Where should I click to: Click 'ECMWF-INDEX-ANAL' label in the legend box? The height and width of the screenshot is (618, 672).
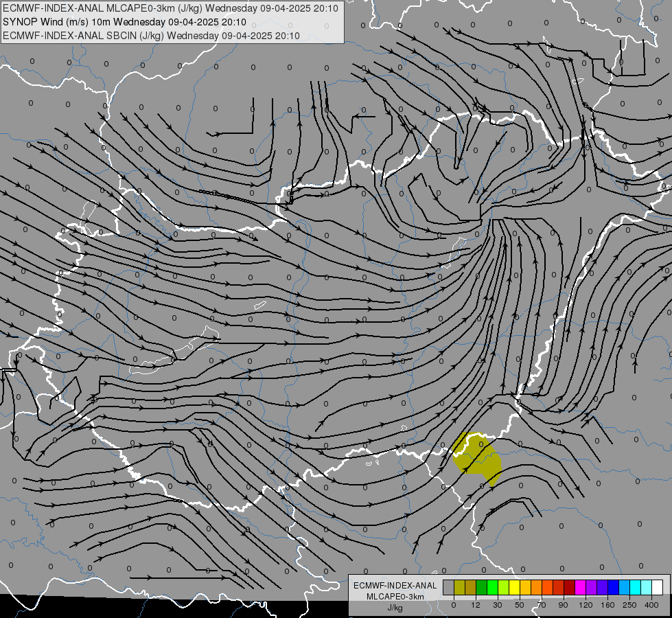395,586
